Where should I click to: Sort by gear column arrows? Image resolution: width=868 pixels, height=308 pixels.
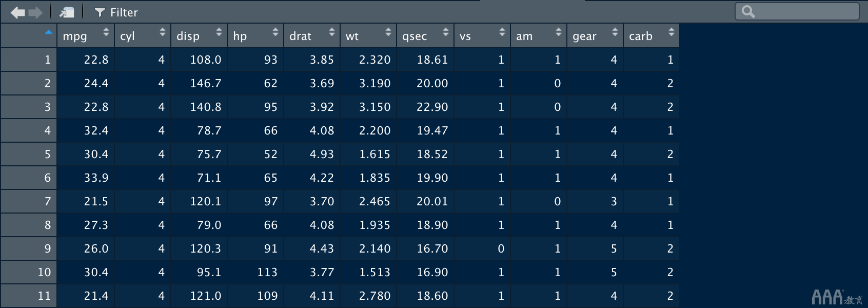click(615, 32)
